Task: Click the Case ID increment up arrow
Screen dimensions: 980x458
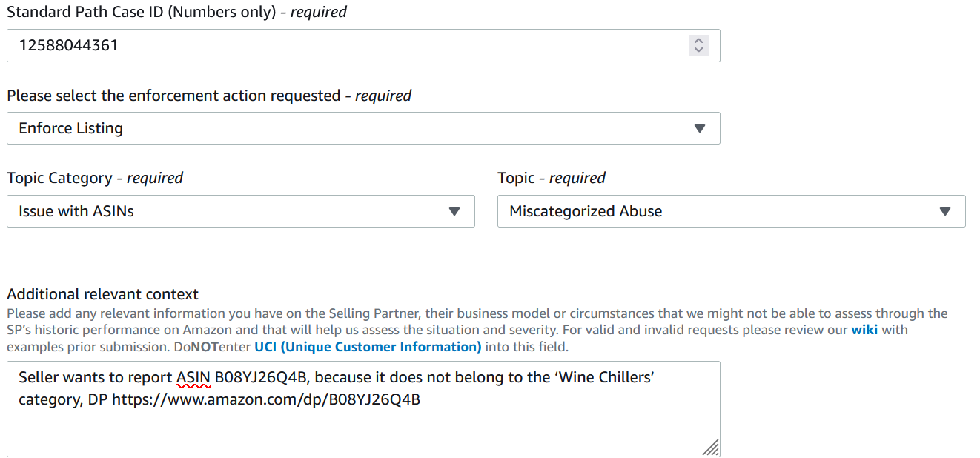Action: coord(698,41)
